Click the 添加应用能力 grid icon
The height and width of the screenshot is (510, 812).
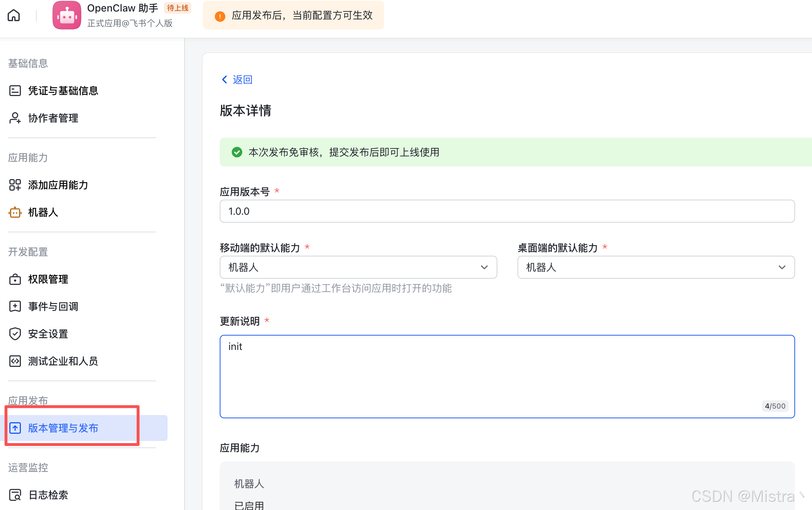15,185
